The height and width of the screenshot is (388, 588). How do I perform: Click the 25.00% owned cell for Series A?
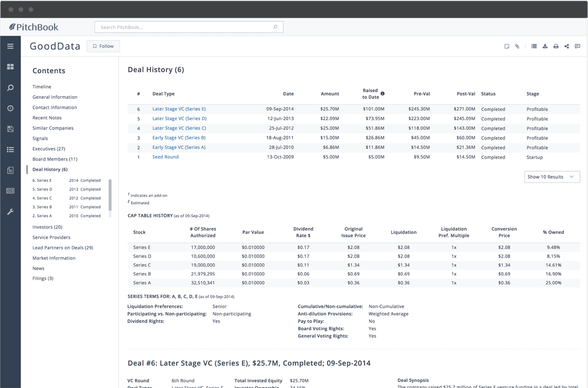tap(553, 283)
